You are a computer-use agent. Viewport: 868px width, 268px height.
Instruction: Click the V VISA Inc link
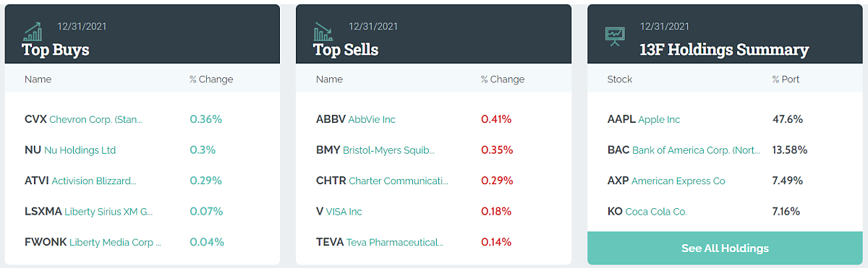pos(339,212)
